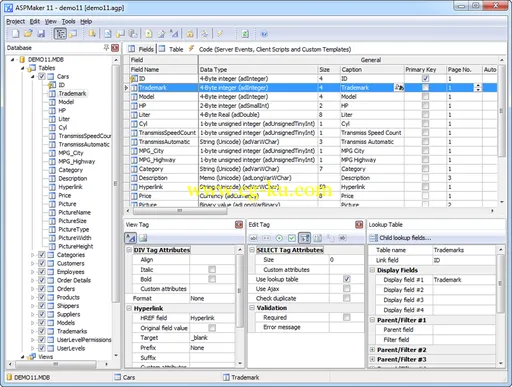This screenshot has height=387, width=512.
Task: Click the Page No. spinner up arrow
Action: point(478,86)
